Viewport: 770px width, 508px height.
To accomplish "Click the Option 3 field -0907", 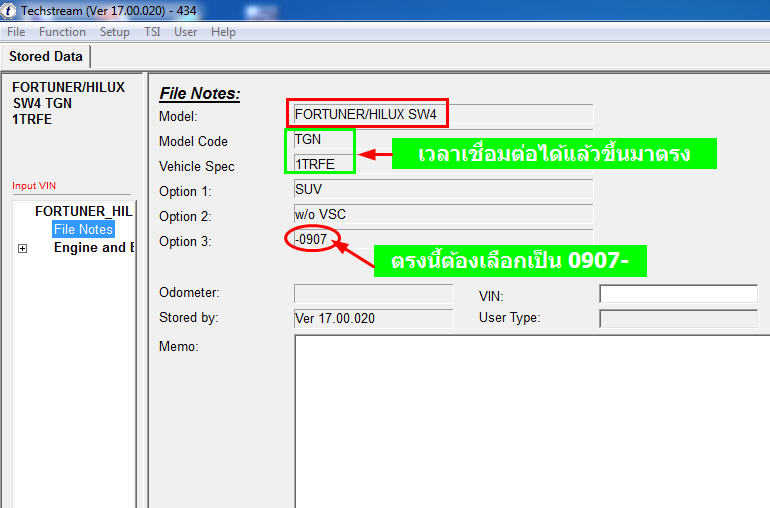I will [x=443, y=239].
